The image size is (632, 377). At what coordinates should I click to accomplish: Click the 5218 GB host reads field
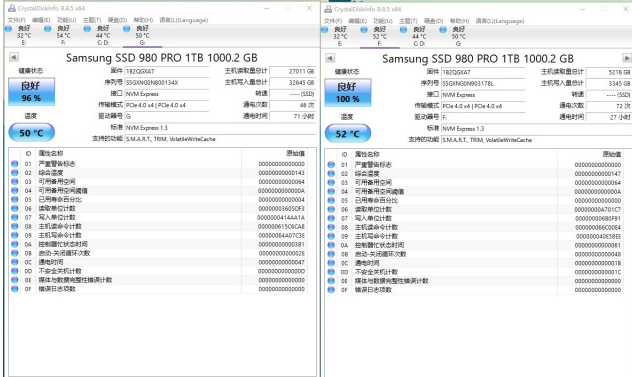tap(609, 72)
